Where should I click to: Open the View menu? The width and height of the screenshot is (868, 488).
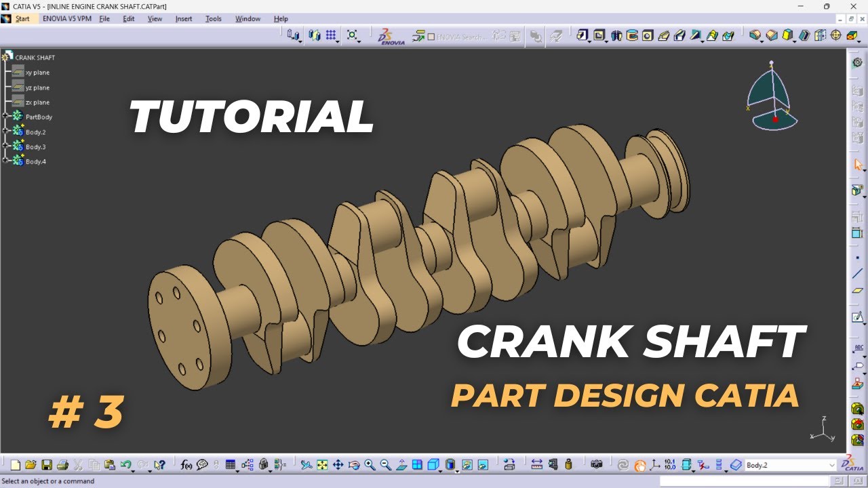(x=155, y=18)
